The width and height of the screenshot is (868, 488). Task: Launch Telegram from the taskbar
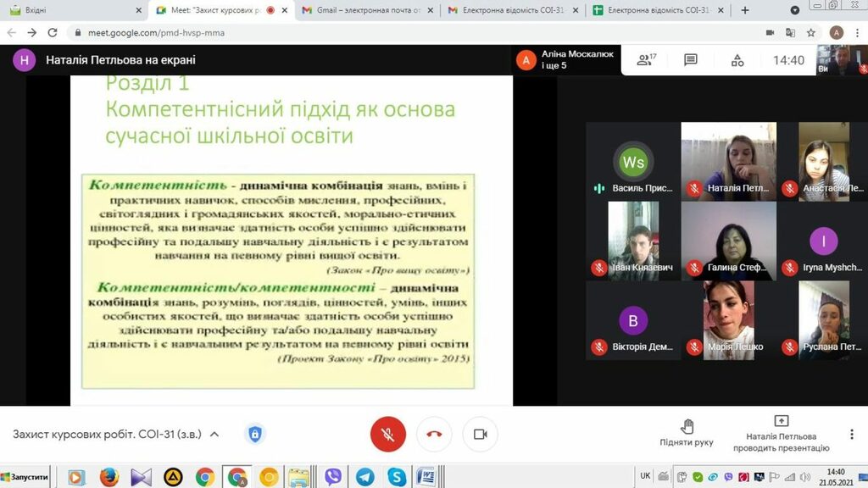coord(364,477)
